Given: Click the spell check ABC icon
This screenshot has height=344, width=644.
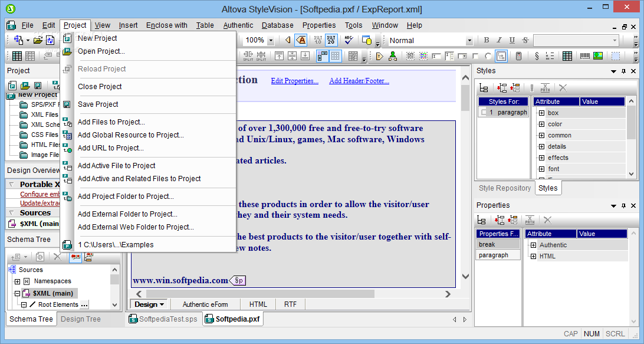Looking at the screenshot, I should click(349, 40).
